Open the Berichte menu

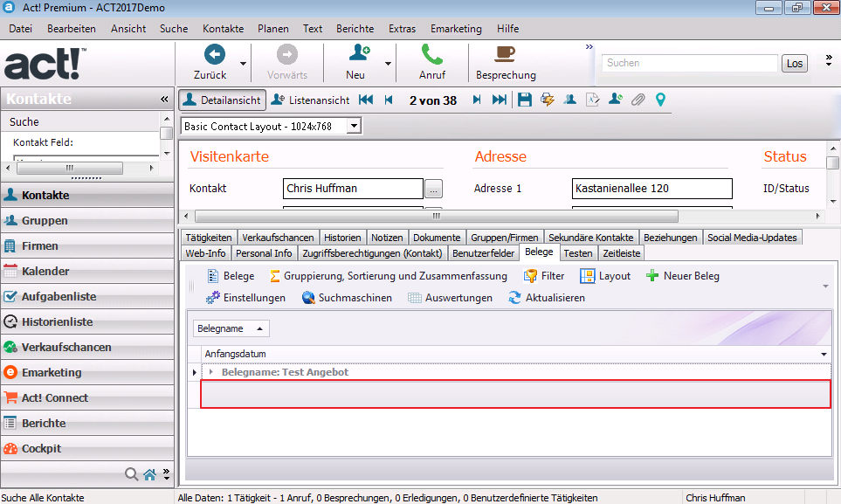pyautogui.click(x=355, y=29)
